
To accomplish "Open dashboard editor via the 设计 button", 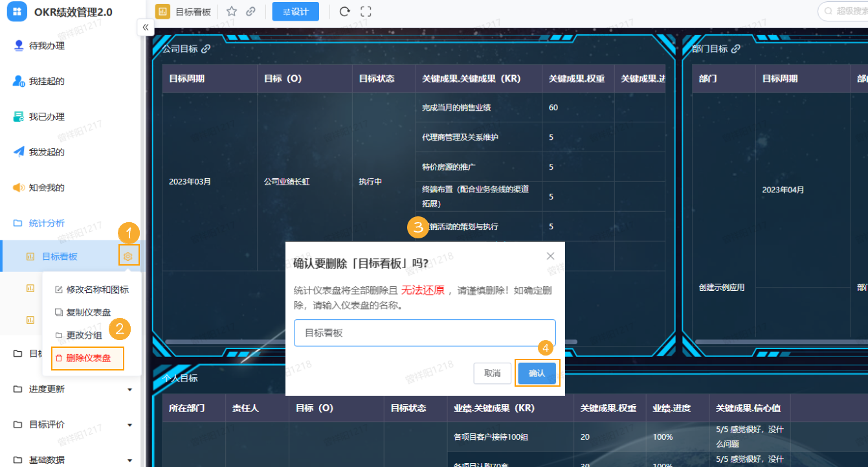I will (295, 11).
